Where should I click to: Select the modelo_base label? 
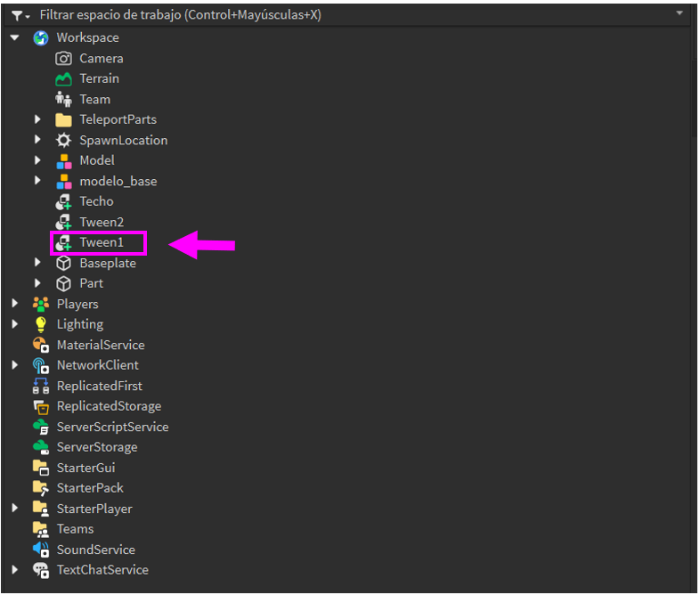pyautogui.click(x=118, y=181)
